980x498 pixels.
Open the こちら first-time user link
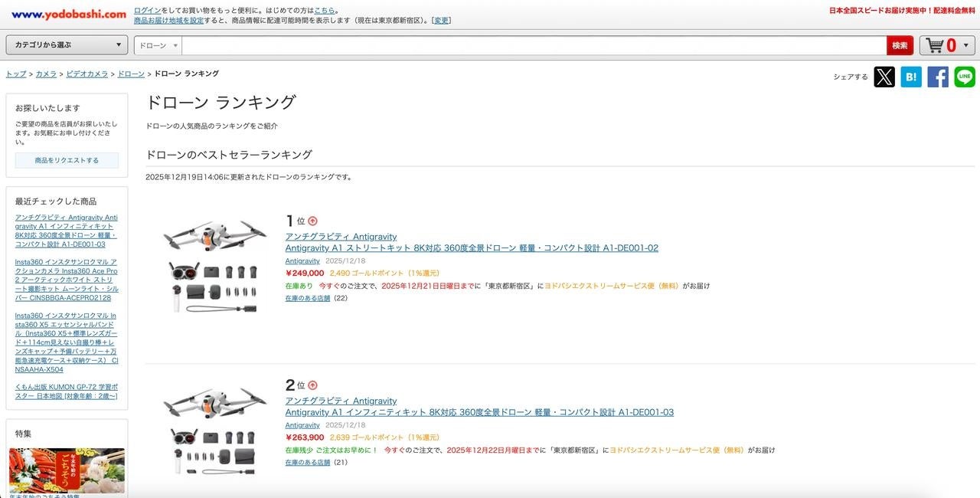325,11
